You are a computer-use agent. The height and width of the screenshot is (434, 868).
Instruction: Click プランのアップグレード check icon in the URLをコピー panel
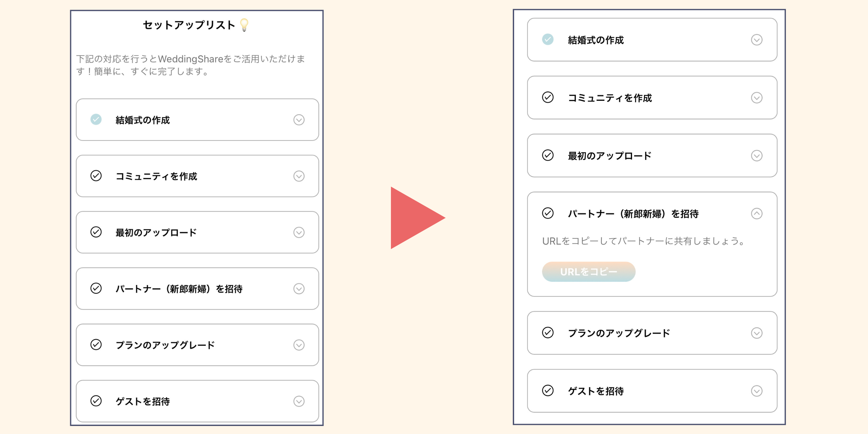pos(548,333)
